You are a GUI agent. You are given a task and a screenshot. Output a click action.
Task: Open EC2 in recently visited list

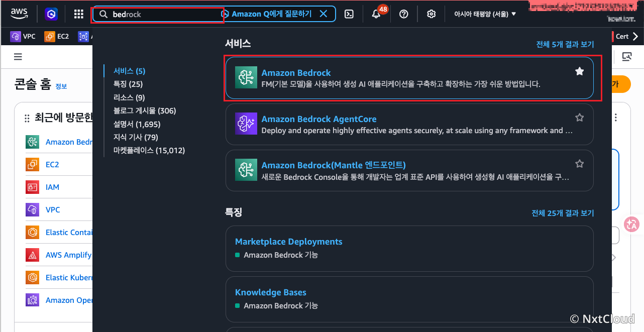(x=52, y=165)
